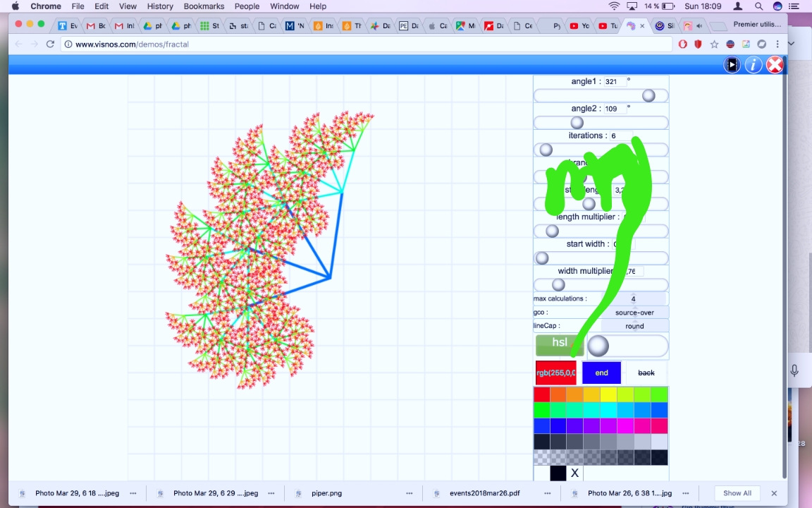Select the 'back' background color button

click(x=646, y=373)
